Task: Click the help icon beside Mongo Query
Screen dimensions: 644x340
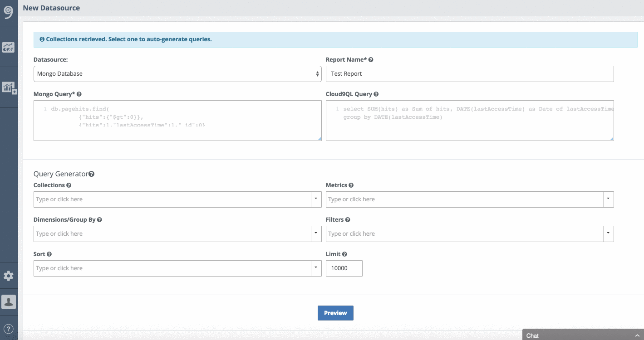Action: 79,94
